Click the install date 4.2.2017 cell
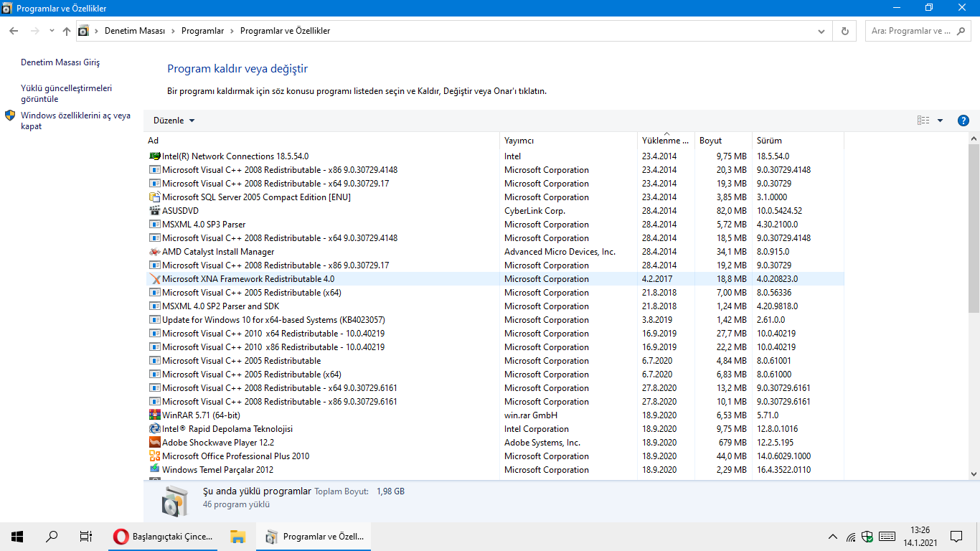 [656, 278]
